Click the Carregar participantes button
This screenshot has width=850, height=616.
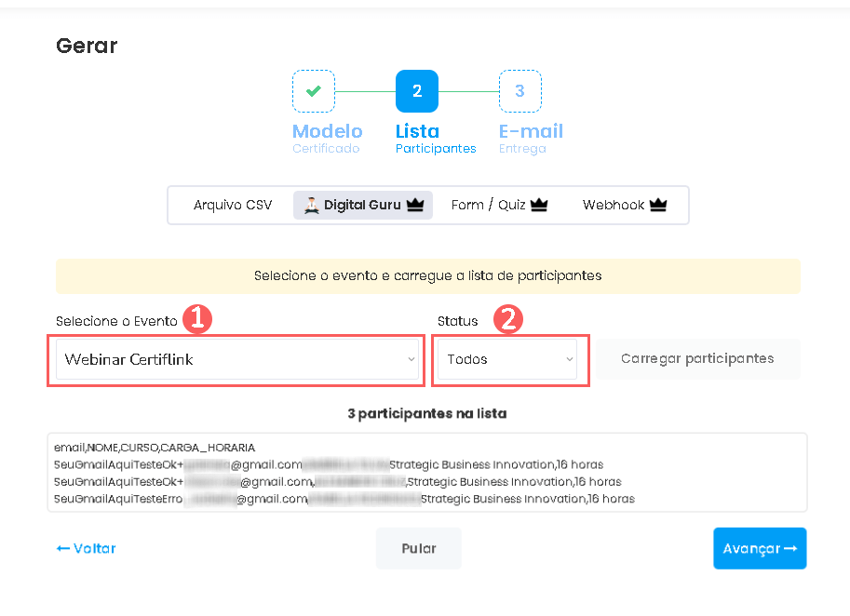tap(697, 358)
